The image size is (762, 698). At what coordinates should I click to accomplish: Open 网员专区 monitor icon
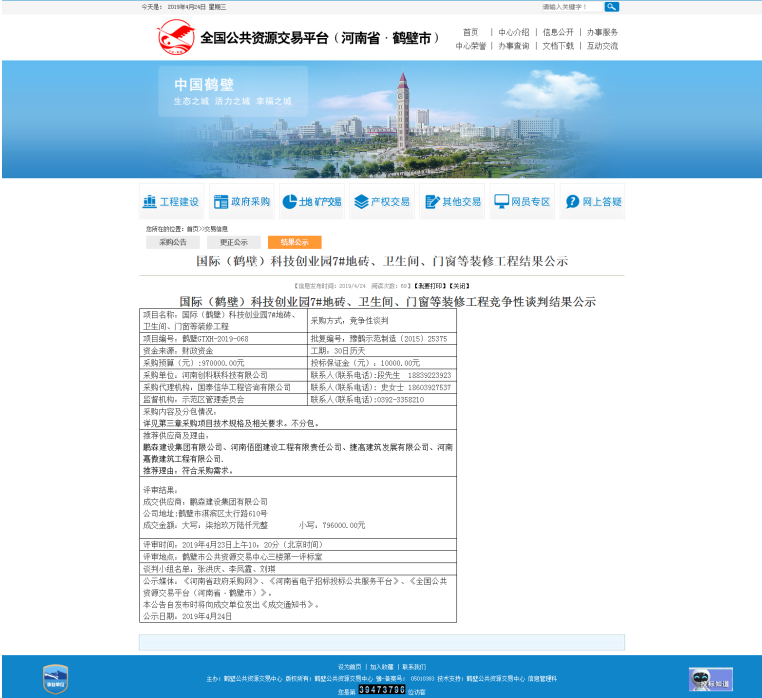click(x=502, y=201)
